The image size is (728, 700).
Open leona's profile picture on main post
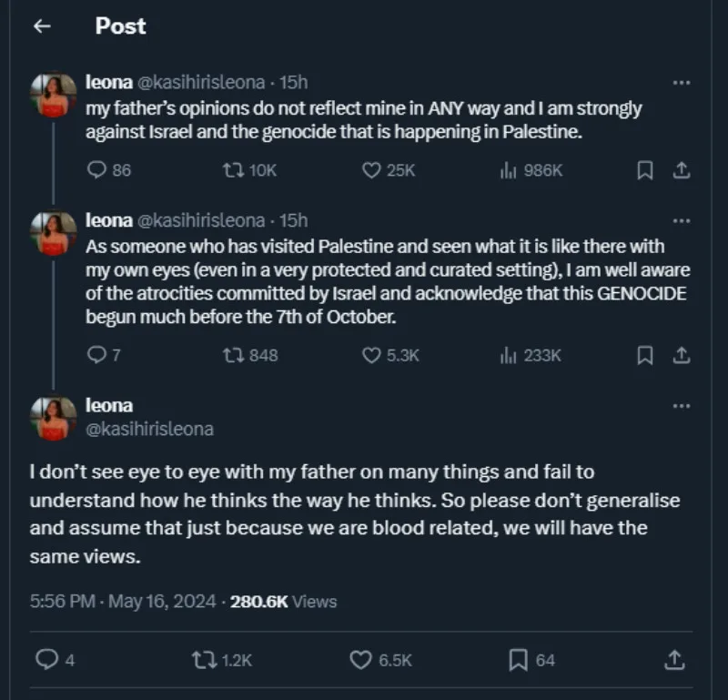(x=54, y=418)
